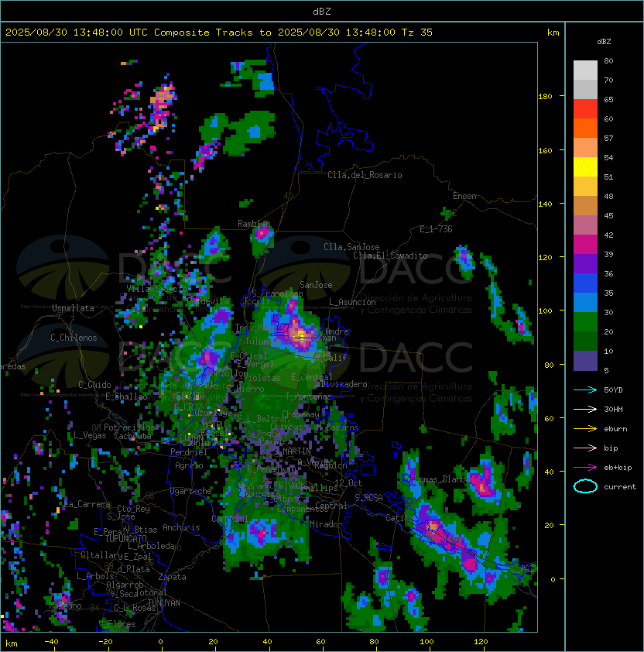Click the 'Cacheuta' place label

132,436
